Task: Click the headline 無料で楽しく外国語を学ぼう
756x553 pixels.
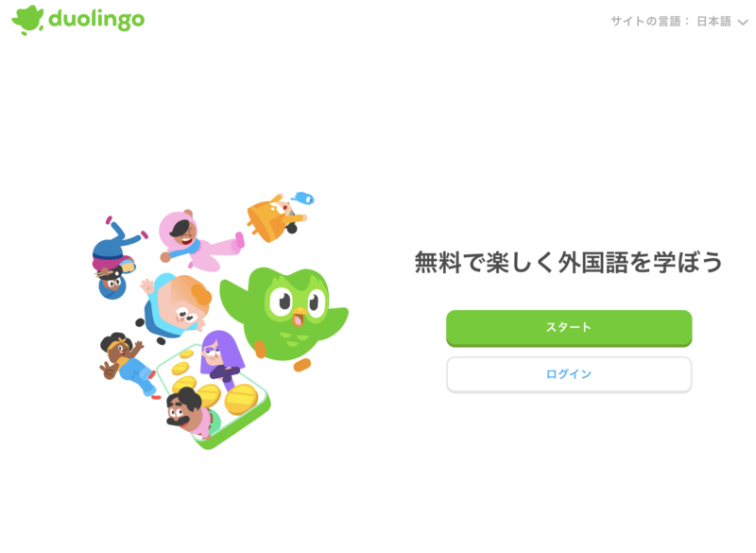Action: (x=569, y=262)
